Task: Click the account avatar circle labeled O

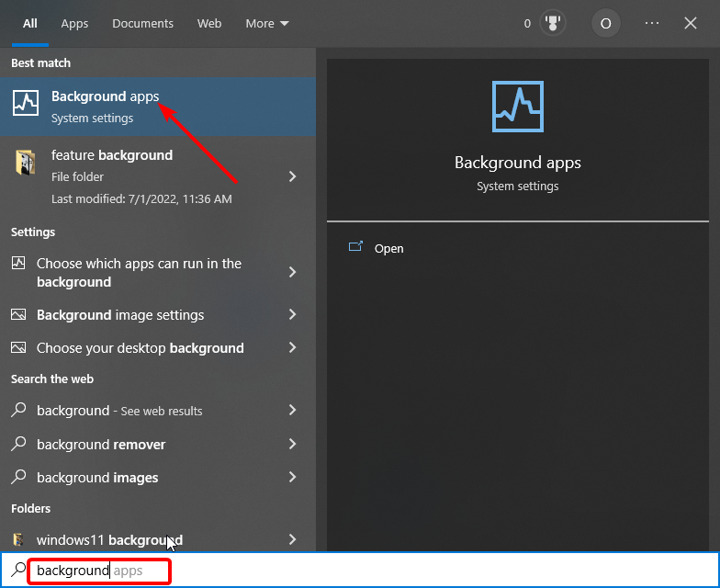Action: tap(606, 23)
